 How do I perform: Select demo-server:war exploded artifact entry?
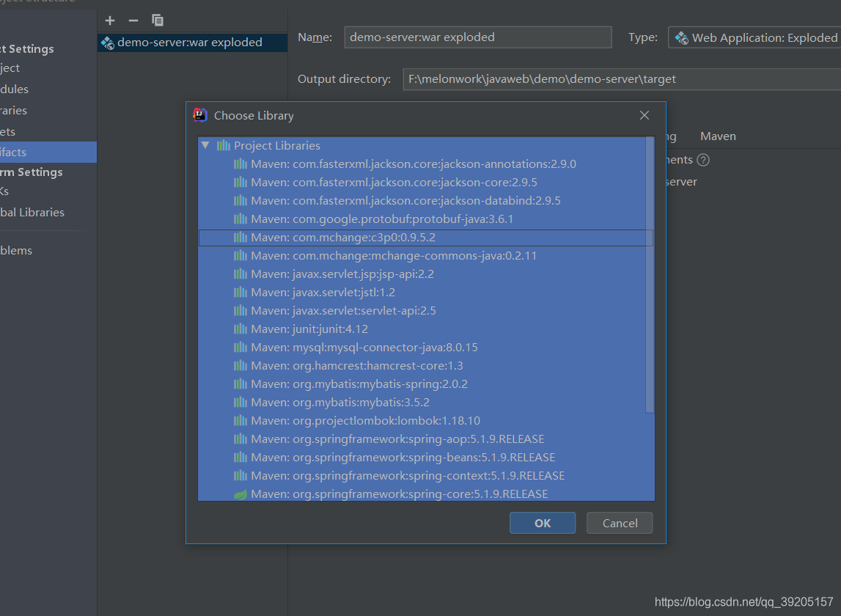[192, 43]
